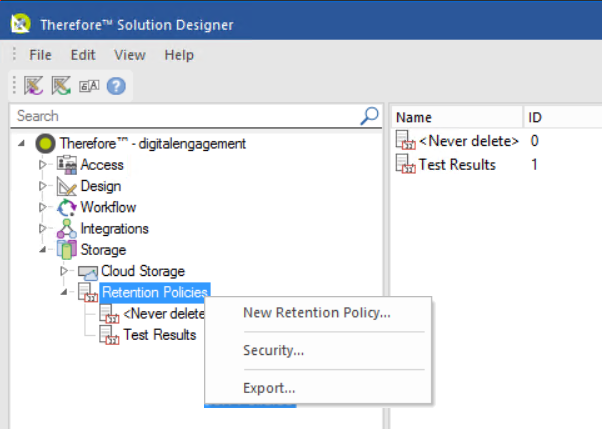Click the second toolbar design icon with green arrow
The image size is (602, 429).
coord(61,85)
